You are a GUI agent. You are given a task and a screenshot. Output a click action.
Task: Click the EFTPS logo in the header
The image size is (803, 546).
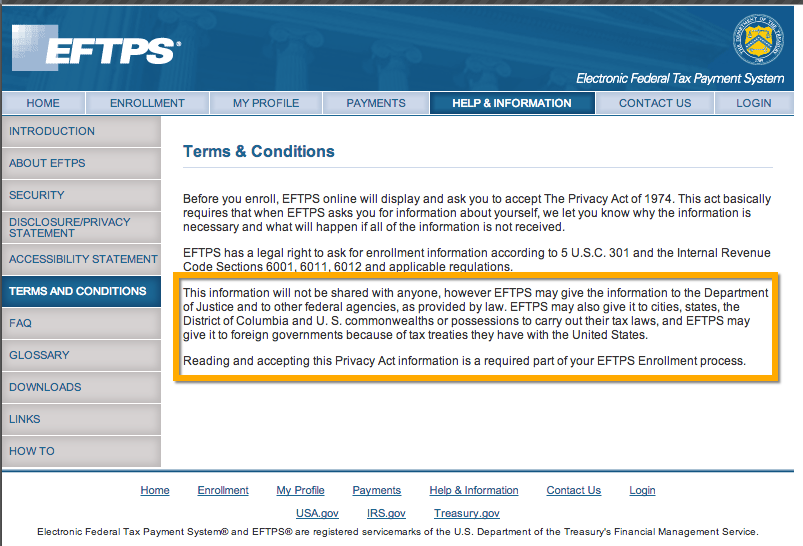click(x=96, y=48)
